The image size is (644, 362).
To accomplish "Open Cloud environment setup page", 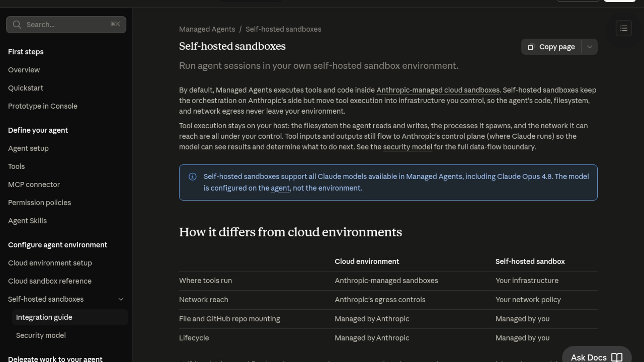I will (x=50, y=263).
